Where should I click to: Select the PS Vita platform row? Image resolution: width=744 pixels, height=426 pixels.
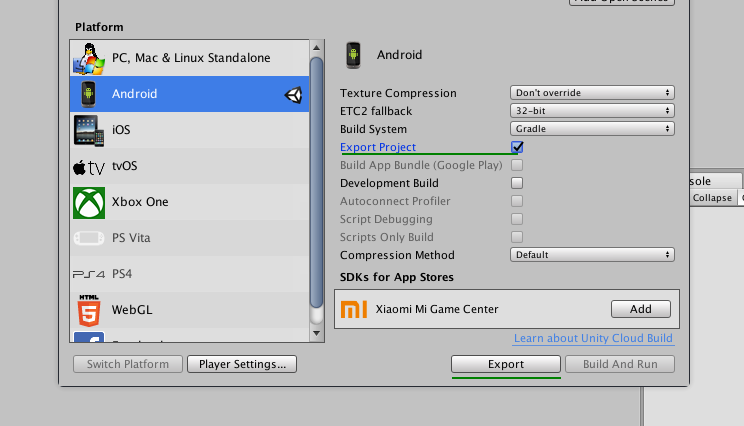click(x=189, y=238)
